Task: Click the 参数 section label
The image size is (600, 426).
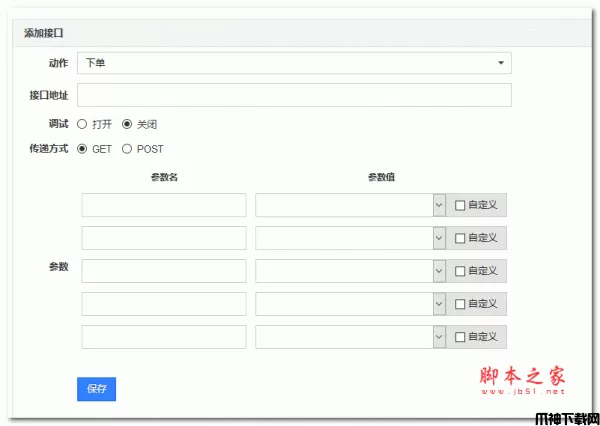Action: (x=59, y=267)
